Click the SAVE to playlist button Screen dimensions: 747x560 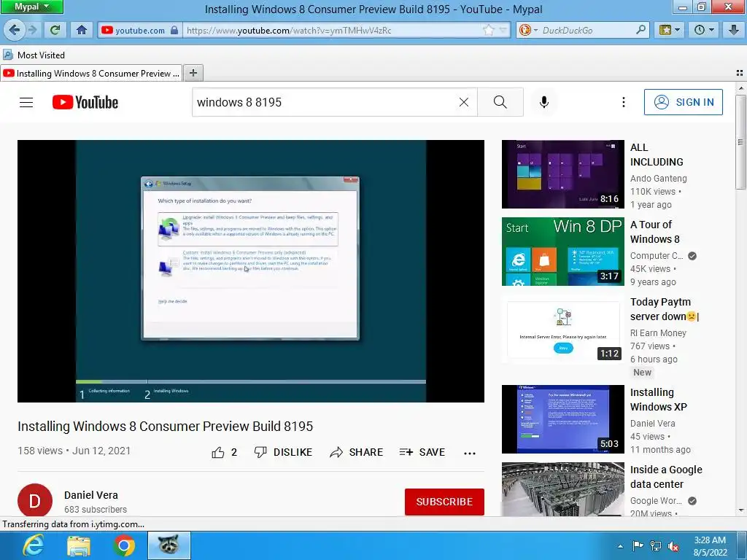tap(422, 452)
